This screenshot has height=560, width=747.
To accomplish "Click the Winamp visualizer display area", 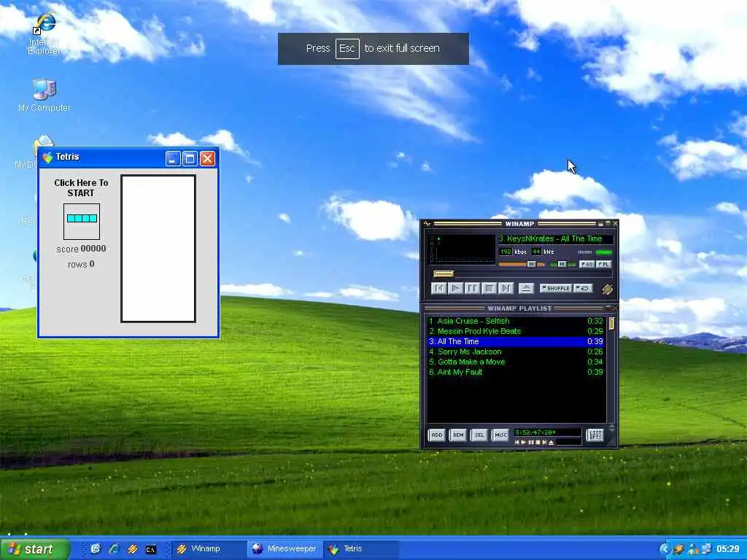I will pyautogui.click(x=466, y=249).
